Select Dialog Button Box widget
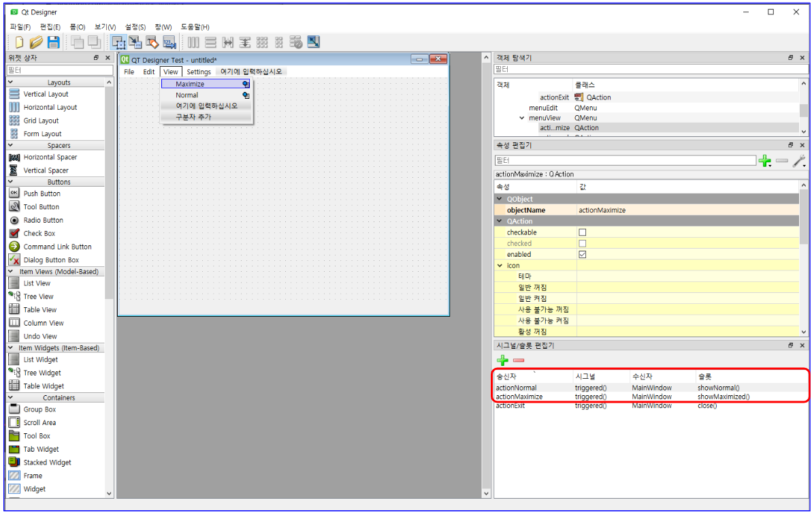The height and width of the screenshot is (513, 812). point(51,260)
